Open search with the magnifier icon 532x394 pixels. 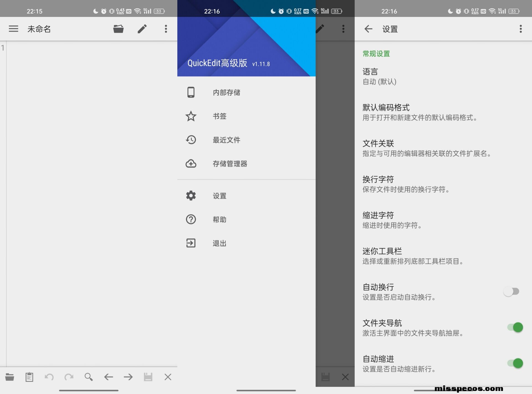click(89, 377)
